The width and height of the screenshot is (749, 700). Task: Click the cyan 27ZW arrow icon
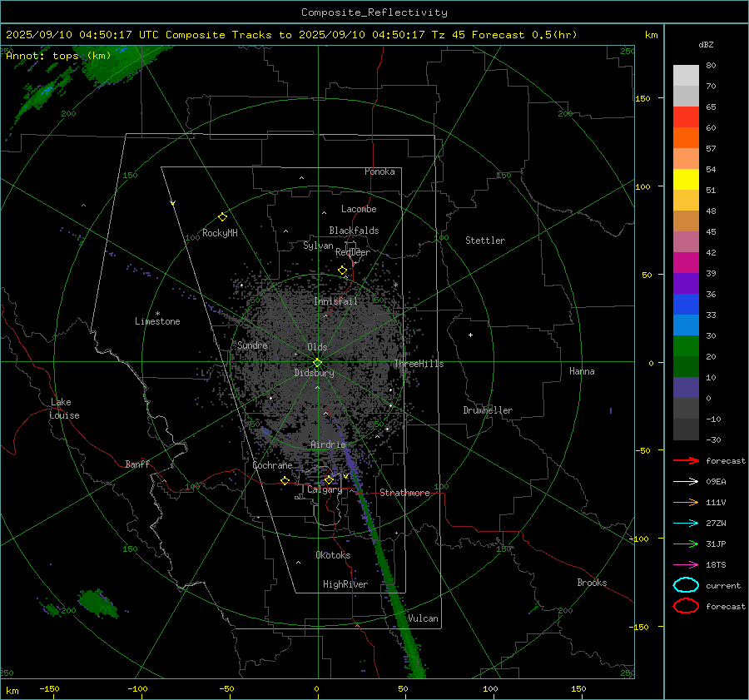click(x=686, y=524)
